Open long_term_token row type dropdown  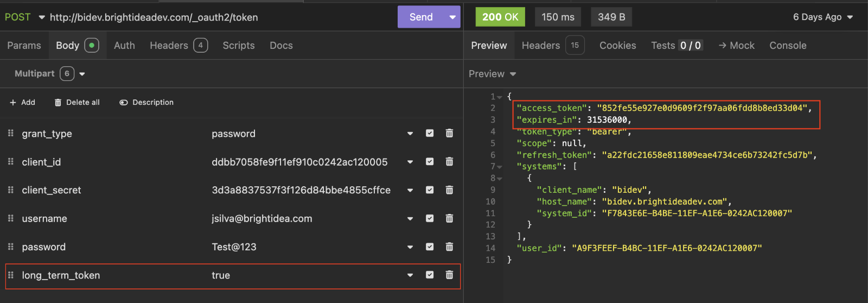pyautogui.click(x=410, y=275)
